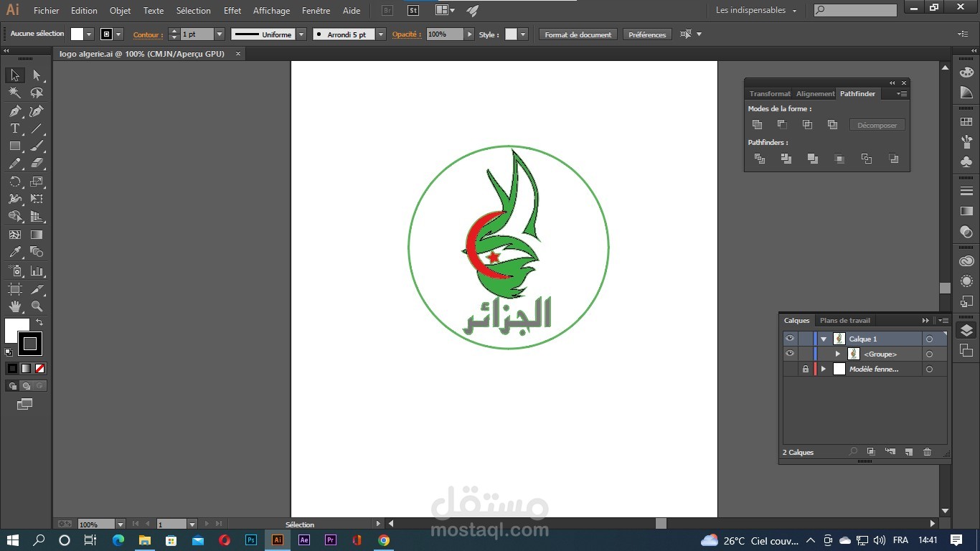Screen dimensions: 980x551
Task: Click the Unite shape mode icon
Action: [x=757, y=124]
